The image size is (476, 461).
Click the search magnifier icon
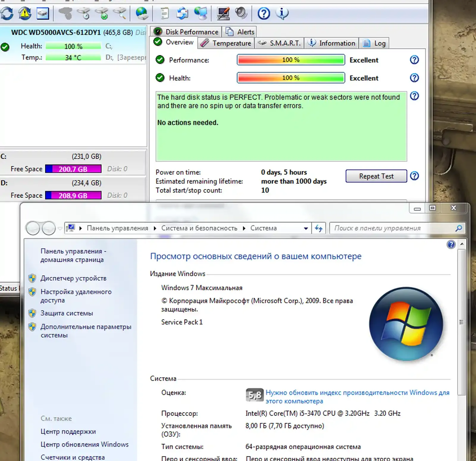pos(458,228)
